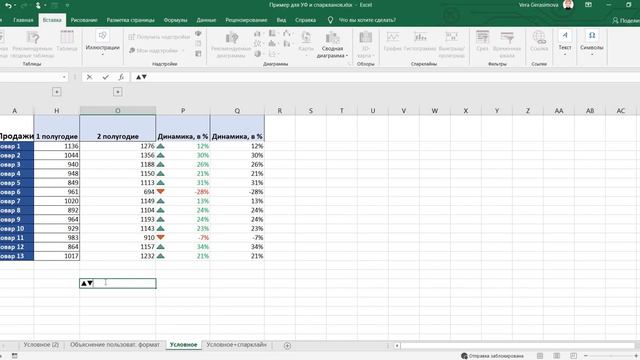Click the formula bar showing ▲▼

386,77
